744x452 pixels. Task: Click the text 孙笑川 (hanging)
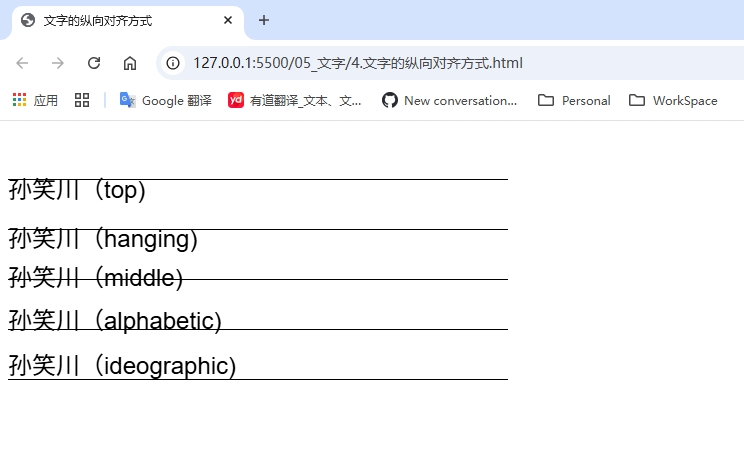tap(103, 239)
